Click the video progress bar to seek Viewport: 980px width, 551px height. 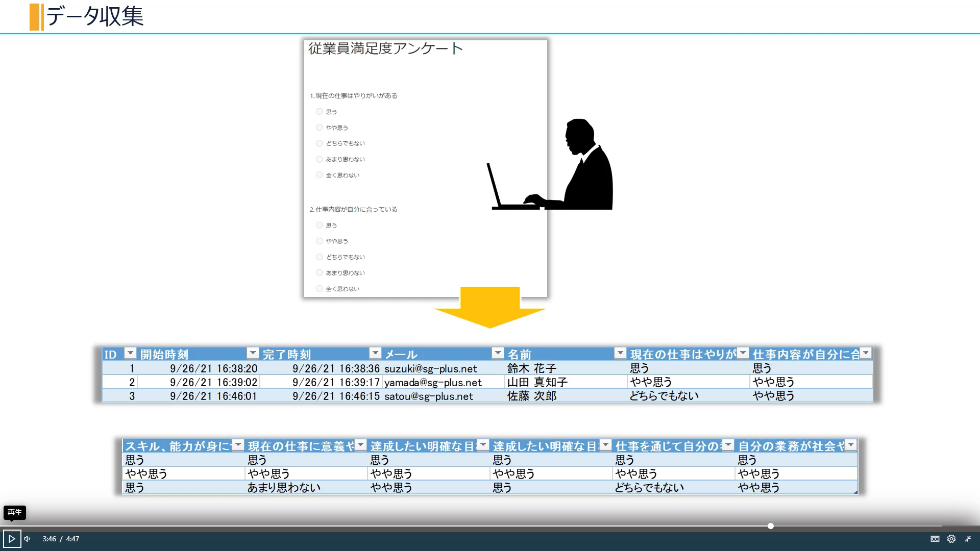tap(490, 526)
